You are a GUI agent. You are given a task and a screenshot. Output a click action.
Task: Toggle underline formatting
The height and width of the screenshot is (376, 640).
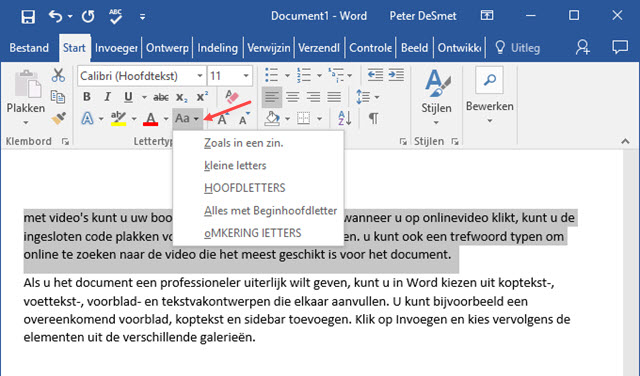[x=128, y=97]
